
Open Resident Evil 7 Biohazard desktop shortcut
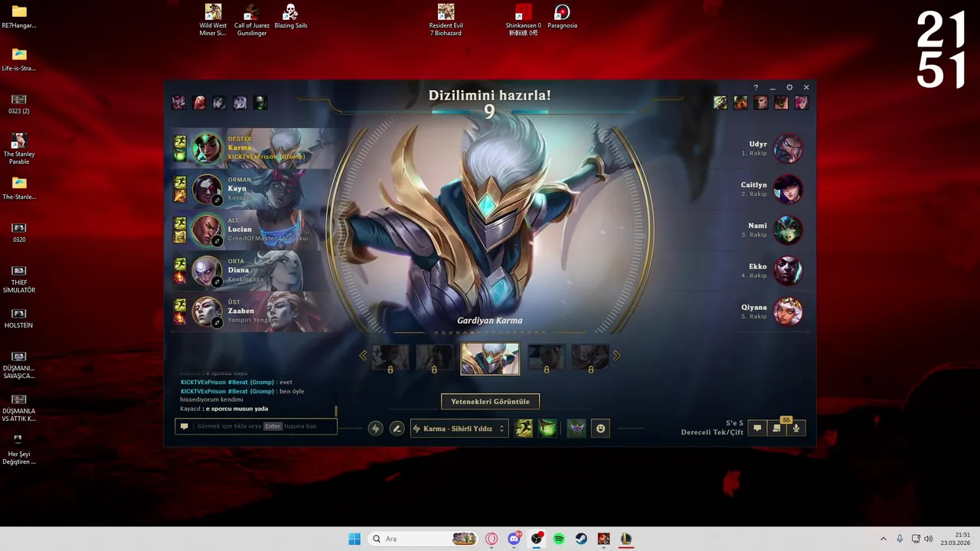point(446,21)
